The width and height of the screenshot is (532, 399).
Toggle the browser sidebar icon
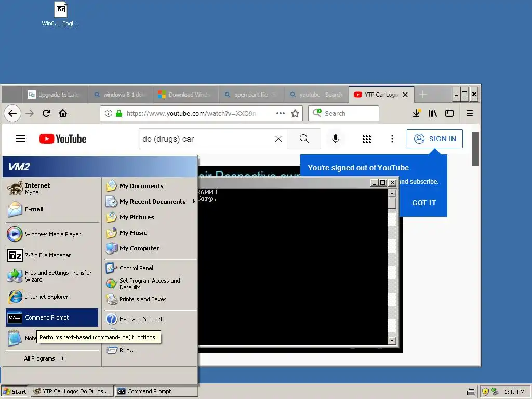point(449,113)
